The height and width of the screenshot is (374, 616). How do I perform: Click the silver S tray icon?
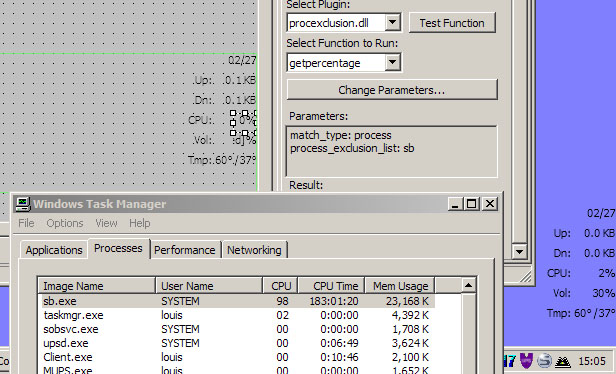[544, 360]
